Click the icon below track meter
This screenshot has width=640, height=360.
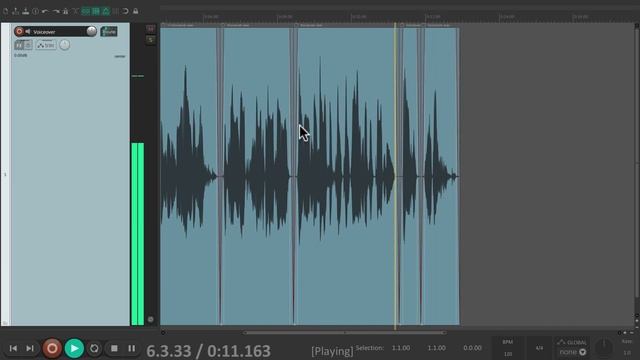151,319
